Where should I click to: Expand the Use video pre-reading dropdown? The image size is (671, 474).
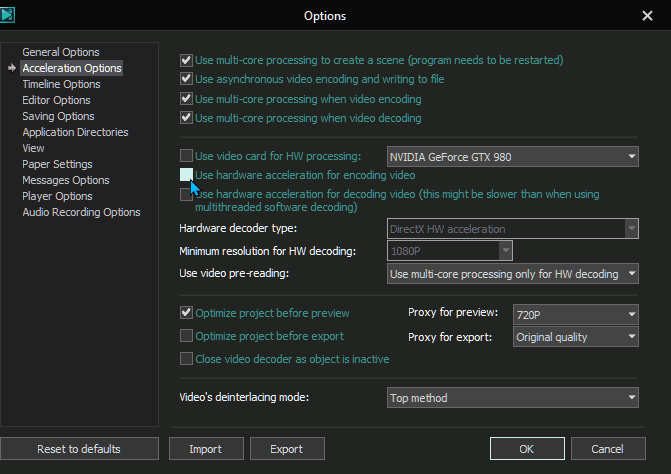point(513,274)
